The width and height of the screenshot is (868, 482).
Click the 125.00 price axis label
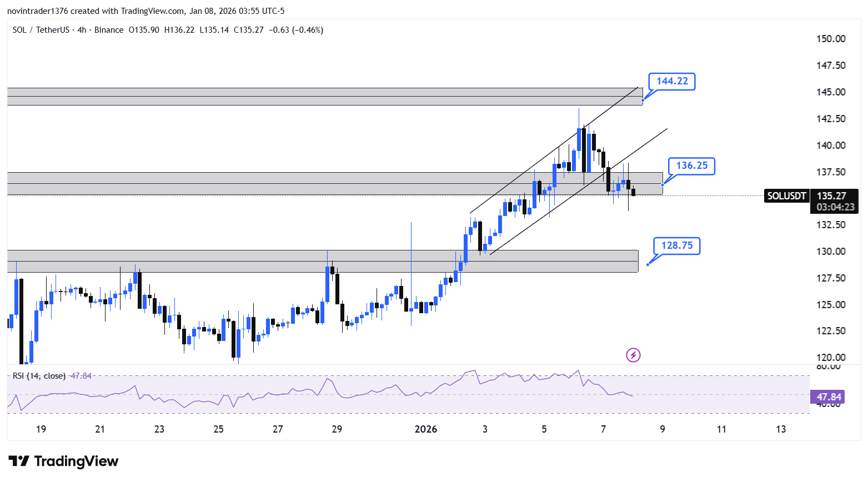831,305
